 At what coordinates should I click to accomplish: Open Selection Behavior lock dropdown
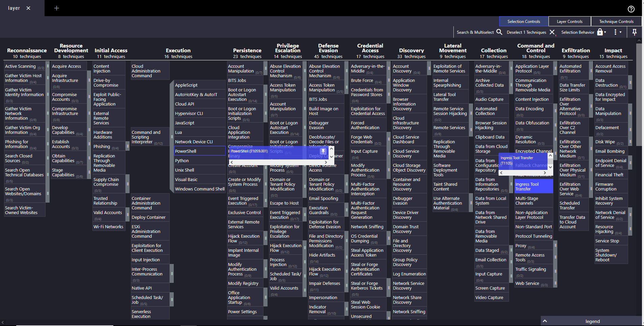[x=602, y=32]
